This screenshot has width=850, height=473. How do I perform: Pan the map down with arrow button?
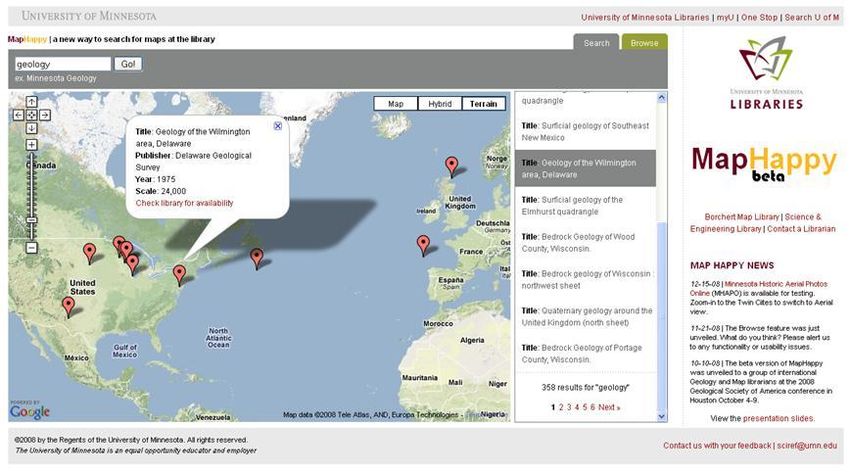(x=31, y=128)
